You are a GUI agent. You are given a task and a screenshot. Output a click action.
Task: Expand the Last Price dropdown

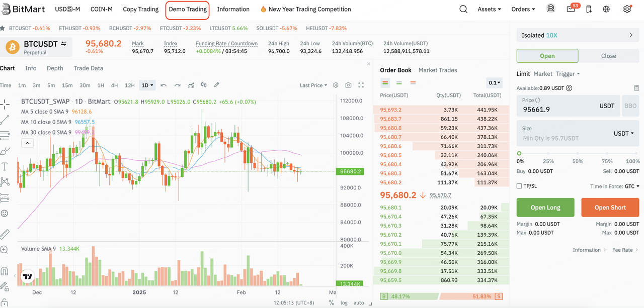pos(313,85)
